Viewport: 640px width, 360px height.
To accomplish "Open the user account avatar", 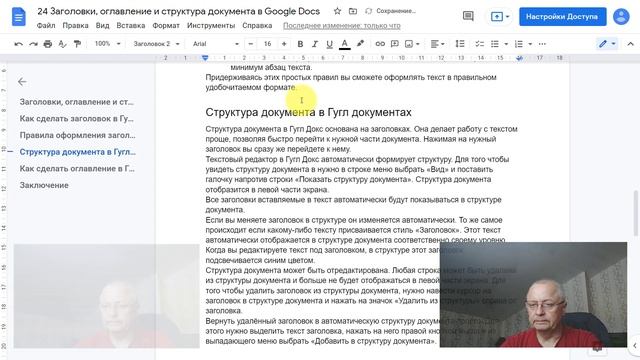I will [621, 17].
